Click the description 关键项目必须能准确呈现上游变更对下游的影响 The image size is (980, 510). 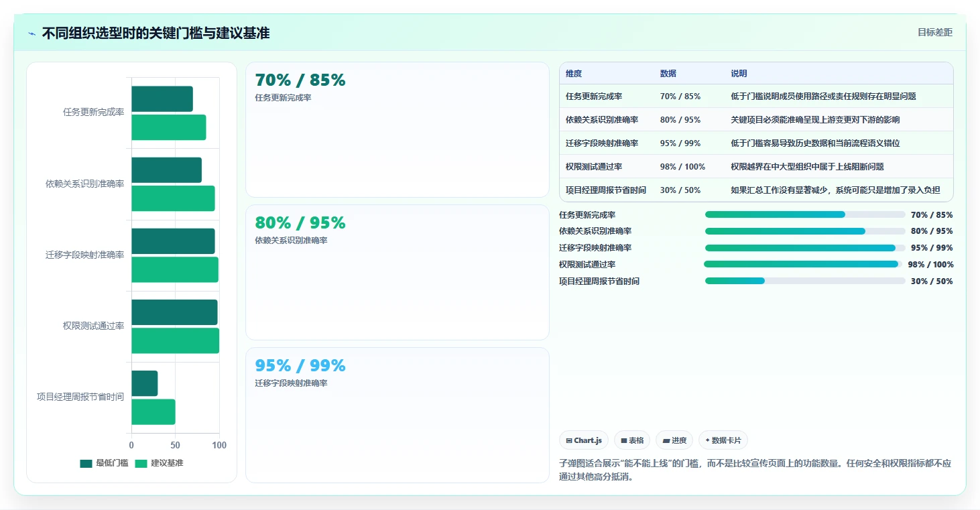(x=816, y=120)
